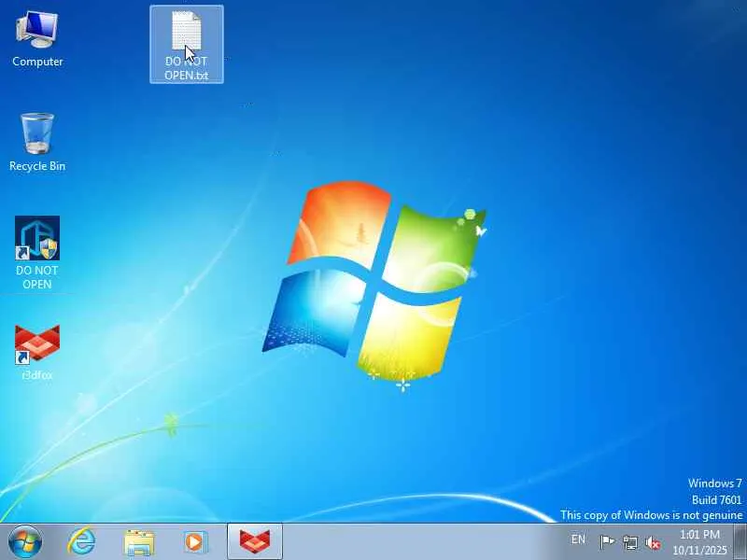Viewport: 747px width, 560px height.
Task: Switch to r3dfox in the taskbar
Action: coord(255,541)
